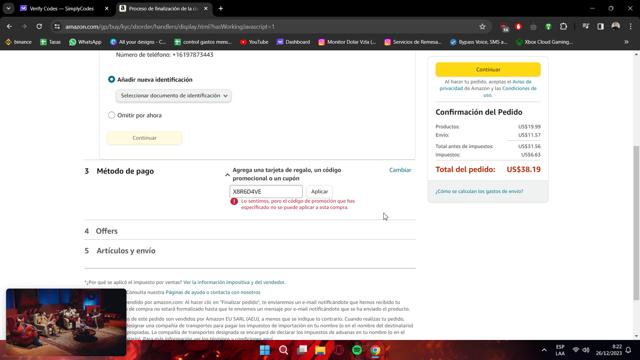
Task: Open Spotify from the taskbar
Action: [x=357, y=350]
